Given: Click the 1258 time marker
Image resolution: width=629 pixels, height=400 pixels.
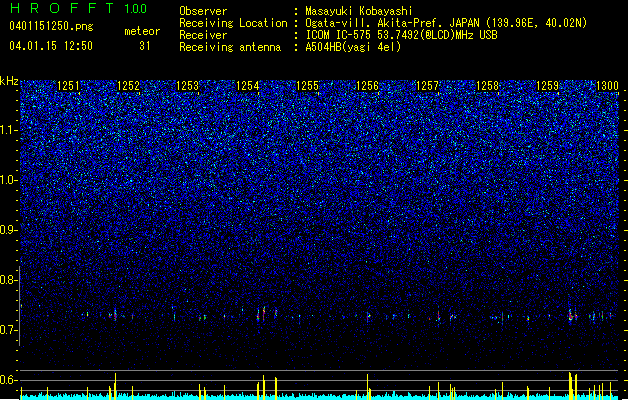Looking at the screenshot, I should (487, 86).
